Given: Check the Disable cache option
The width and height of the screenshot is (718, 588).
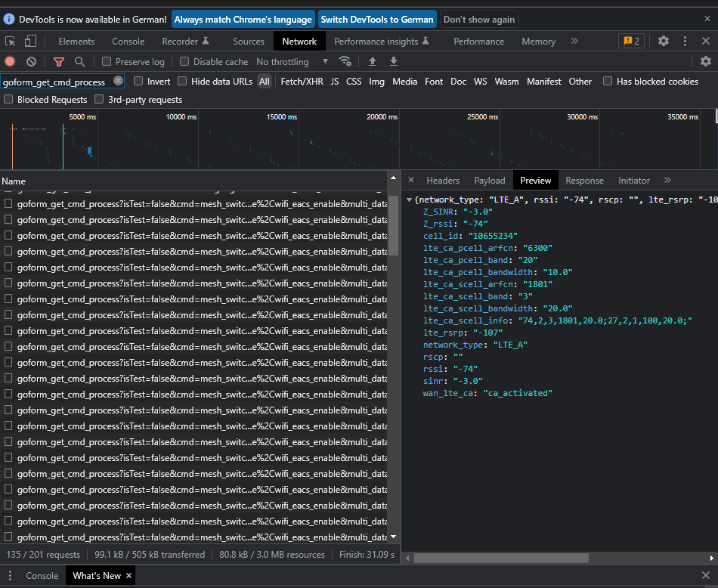Looking at the screenshot, I should click(x=184, y=61).
